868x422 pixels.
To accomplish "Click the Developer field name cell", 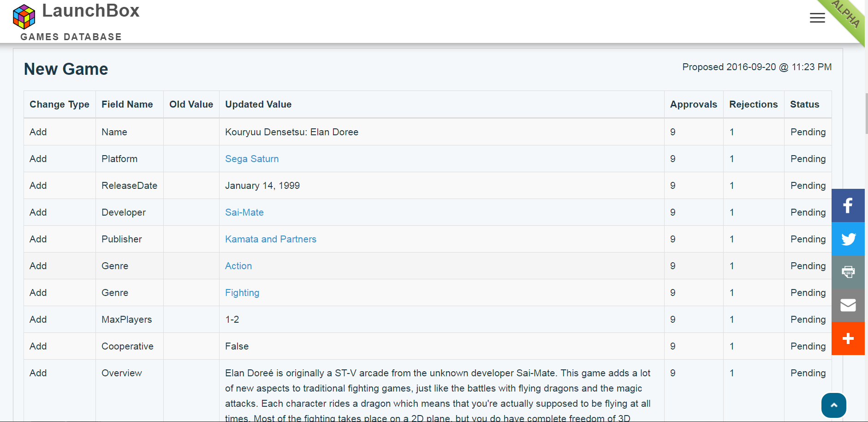I will pos(129,212).
